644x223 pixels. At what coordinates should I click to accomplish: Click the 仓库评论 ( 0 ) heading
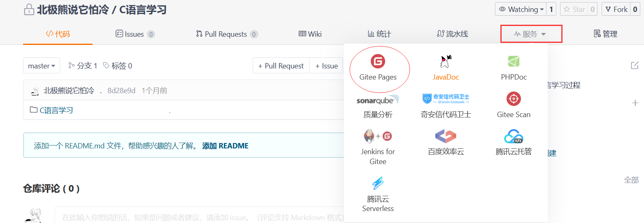click(x=51, y=189)
